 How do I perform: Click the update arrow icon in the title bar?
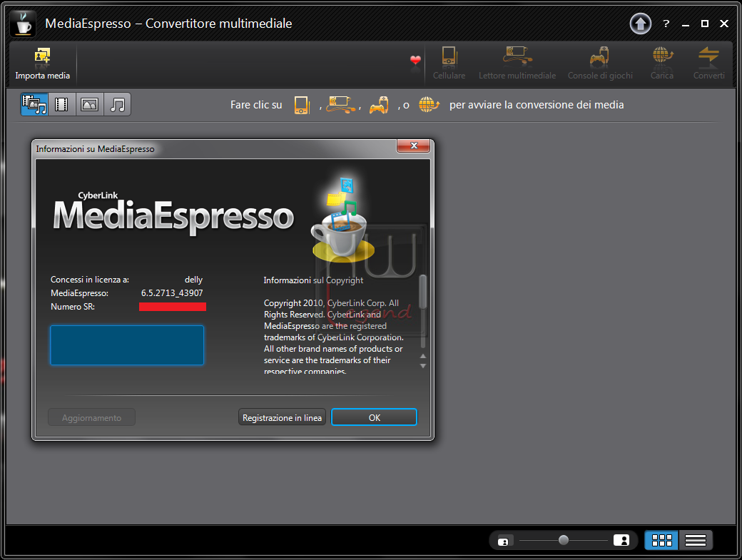click(x=640, y=24)
